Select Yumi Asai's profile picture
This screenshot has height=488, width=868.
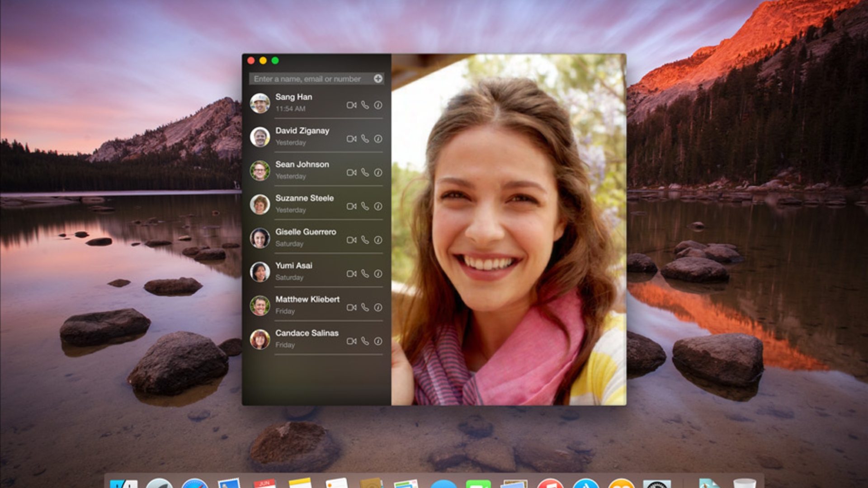pyautogui.click(x=260, y=272)
